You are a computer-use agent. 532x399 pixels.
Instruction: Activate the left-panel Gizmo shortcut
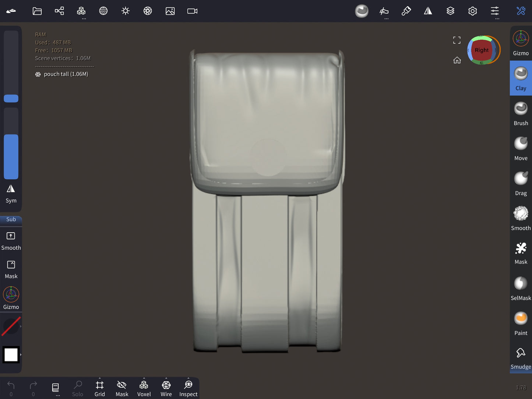11,298
